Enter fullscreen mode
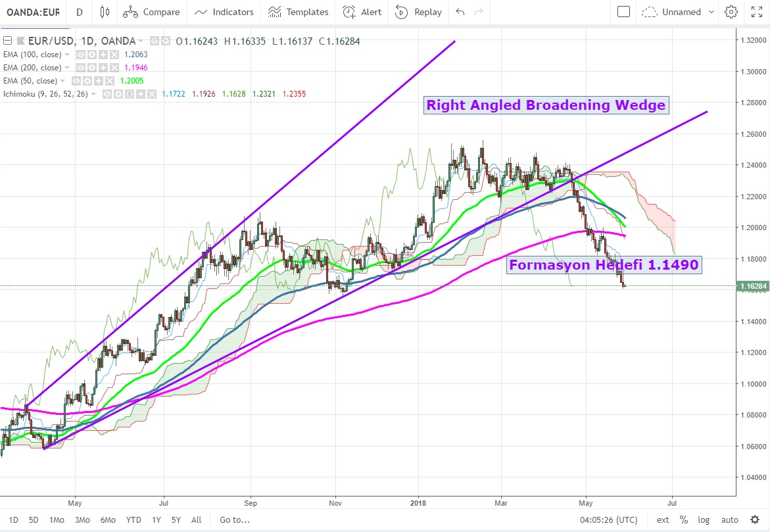 [x=756, y=12]
